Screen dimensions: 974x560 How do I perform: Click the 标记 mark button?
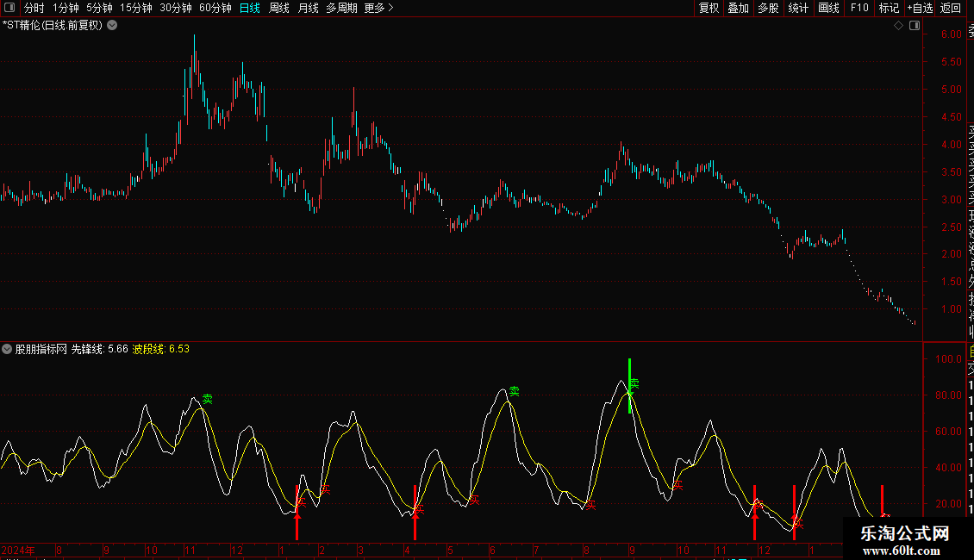(889, 8)
